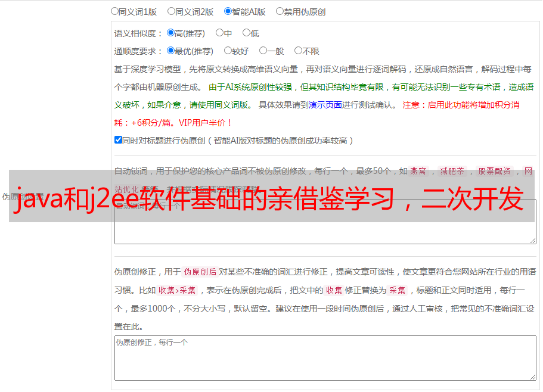Open the 演示页面 link

point(325,105)
